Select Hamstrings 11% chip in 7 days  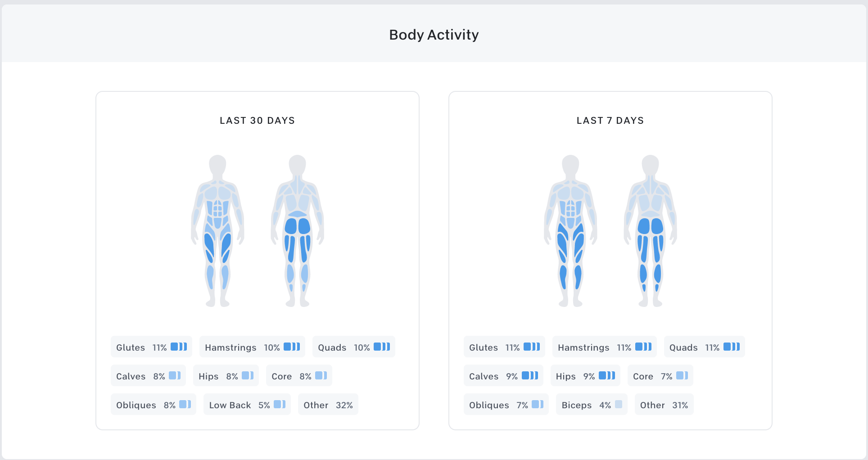[x=604, y=347]
